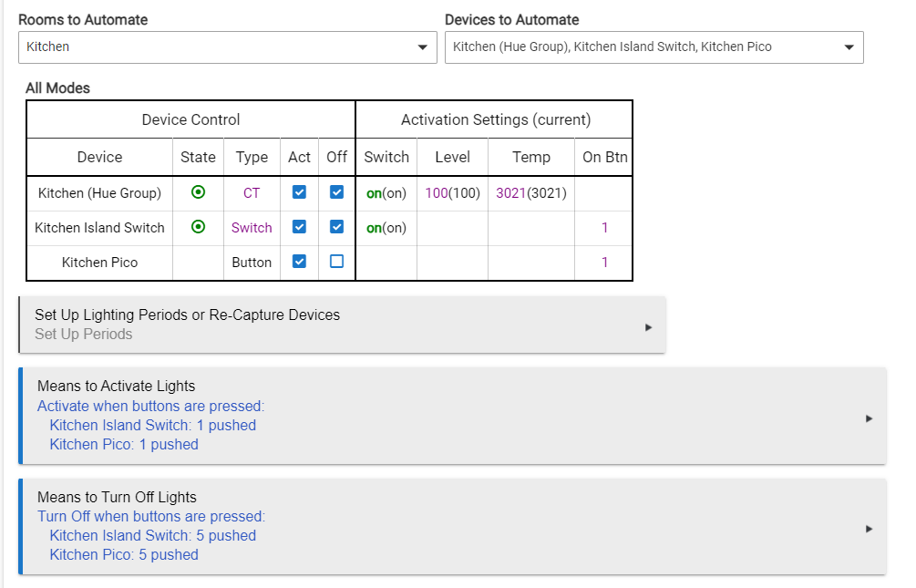Click On Btn value for Kitchen Pico
This screenshot has width=916, height=588.
[x=604, y=263]
